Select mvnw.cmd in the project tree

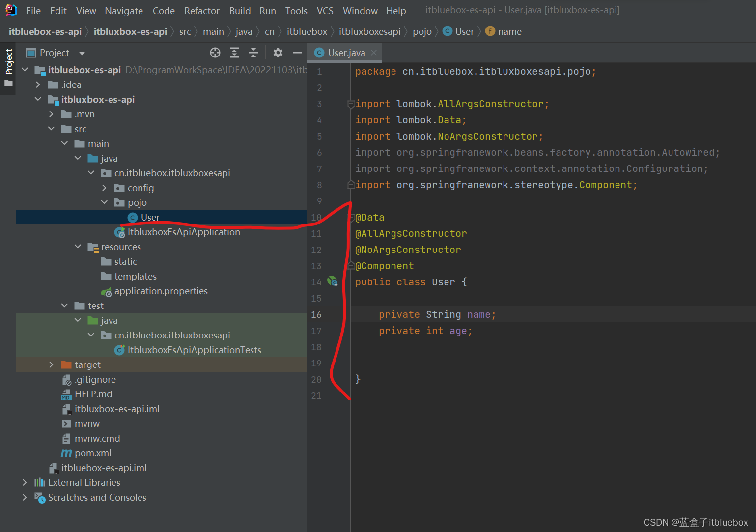pos(97,438)
